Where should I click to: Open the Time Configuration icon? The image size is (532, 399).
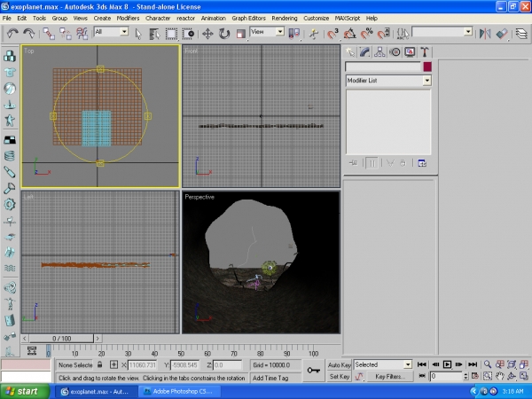[475, 376]
